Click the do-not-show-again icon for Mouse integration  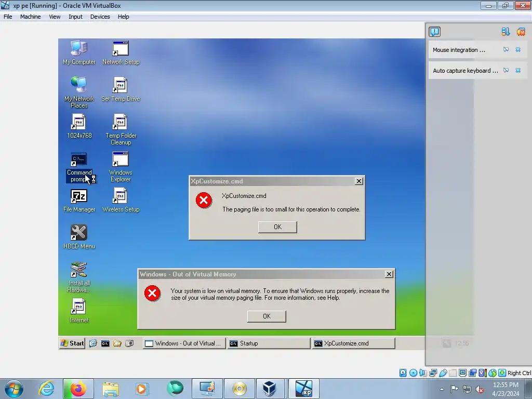[506, 49]
